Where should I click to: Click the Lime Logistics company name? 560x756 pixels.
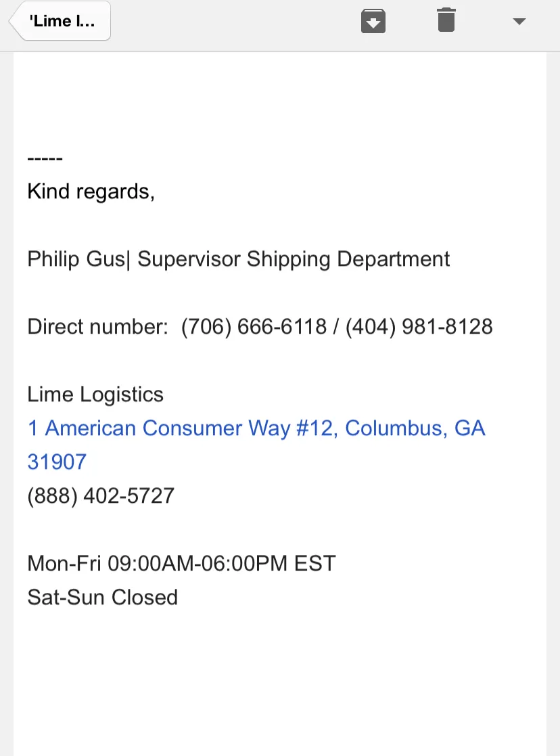(95, 395)
